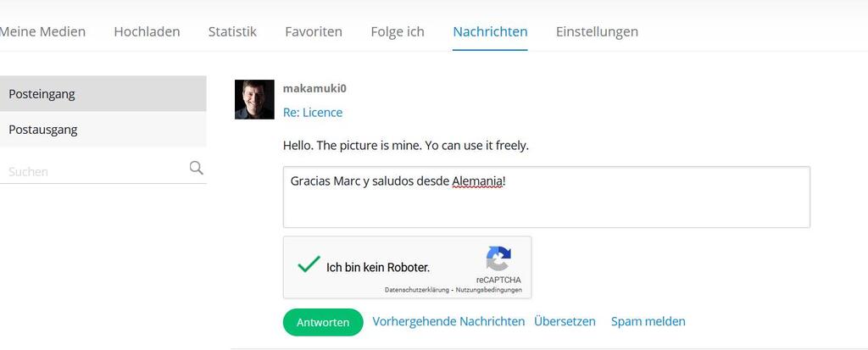Click the search magnifier icon
Screen dimensions: 868x350
[196, 168]
